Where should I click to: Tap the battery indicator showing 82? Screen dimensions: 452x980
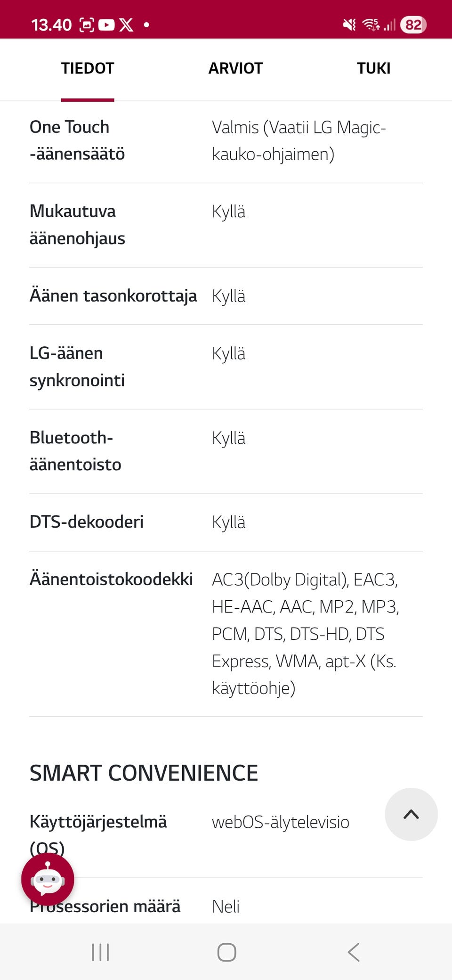(413, 24)
